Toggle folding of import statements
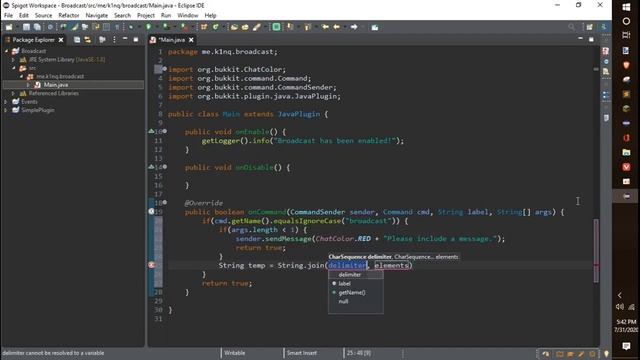Screen dimensions: 640x360 [x=164, y=69]
